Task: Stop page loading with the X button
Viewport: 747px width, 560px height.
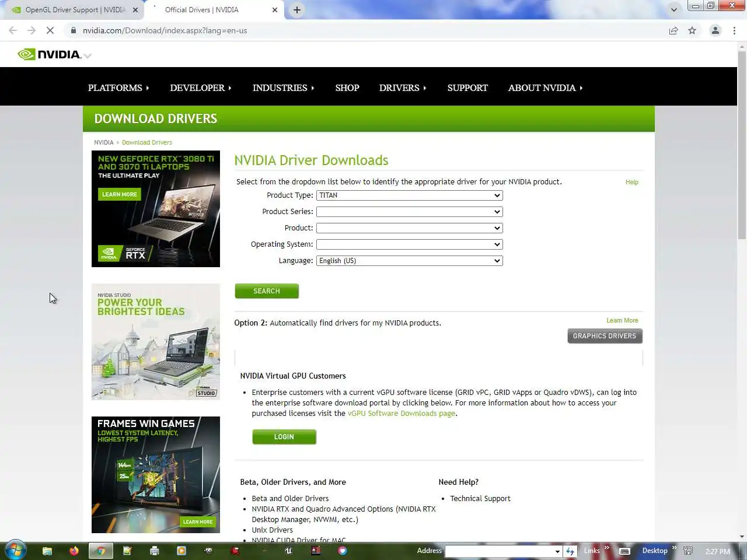Action: (50, 30)
